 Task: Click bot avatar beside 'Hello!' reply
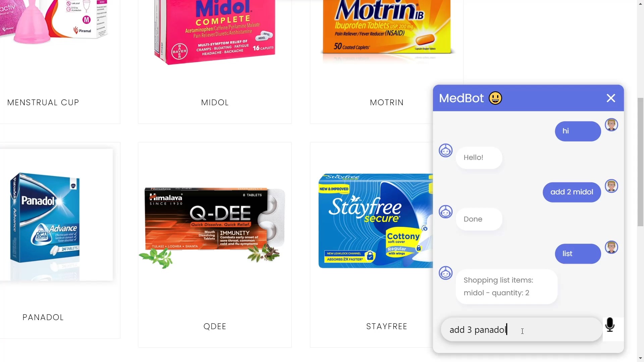tap(446, 150)
